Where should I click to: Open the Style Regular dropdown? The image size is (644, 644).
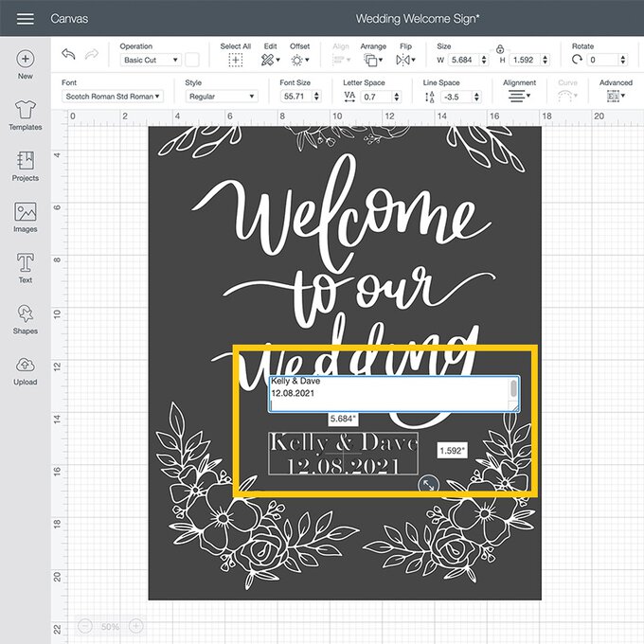[221, 96]
